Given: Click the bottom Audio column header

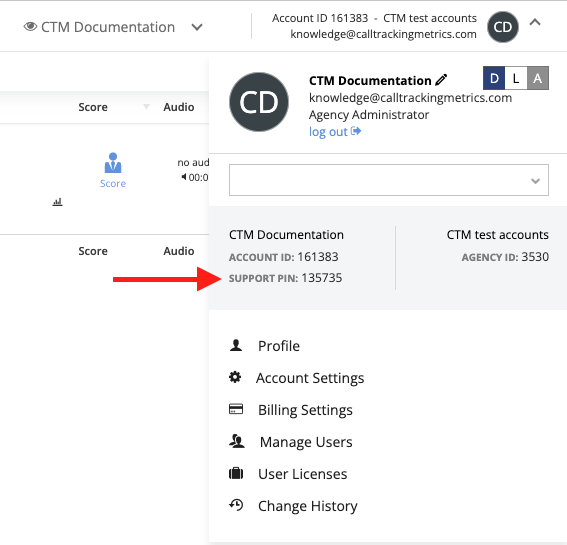Looking at the screenshot, I should click(x=179, y=251).
